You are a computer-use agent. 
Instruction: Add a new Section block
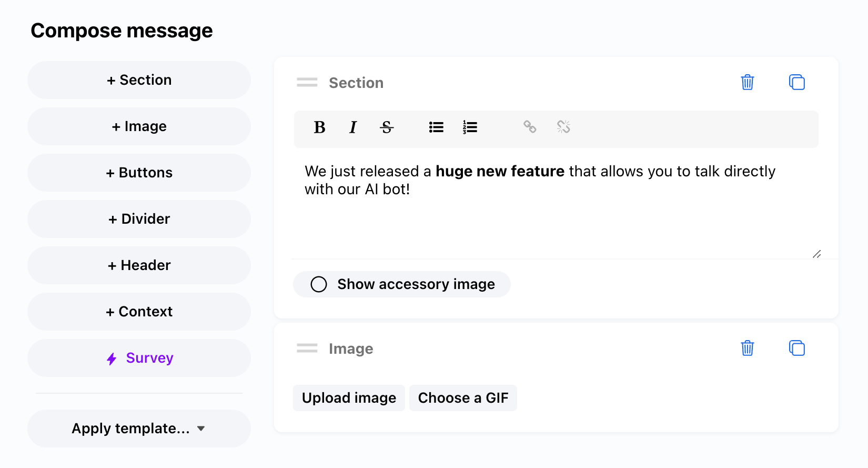tap(139, 80)
